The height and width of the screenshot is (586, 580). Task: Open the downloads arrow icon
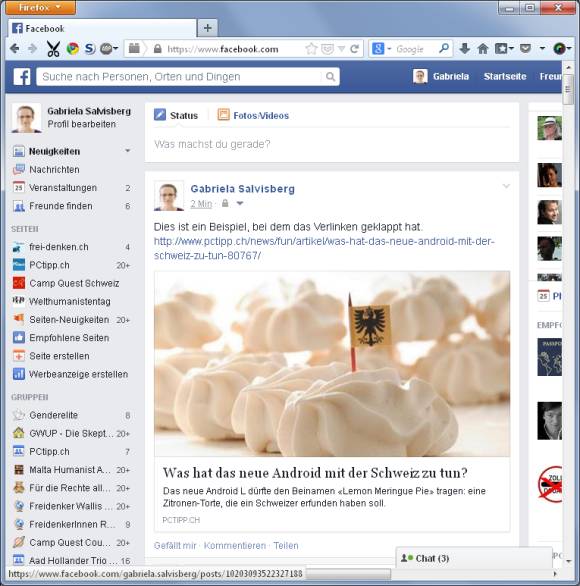tap(465, 49)
